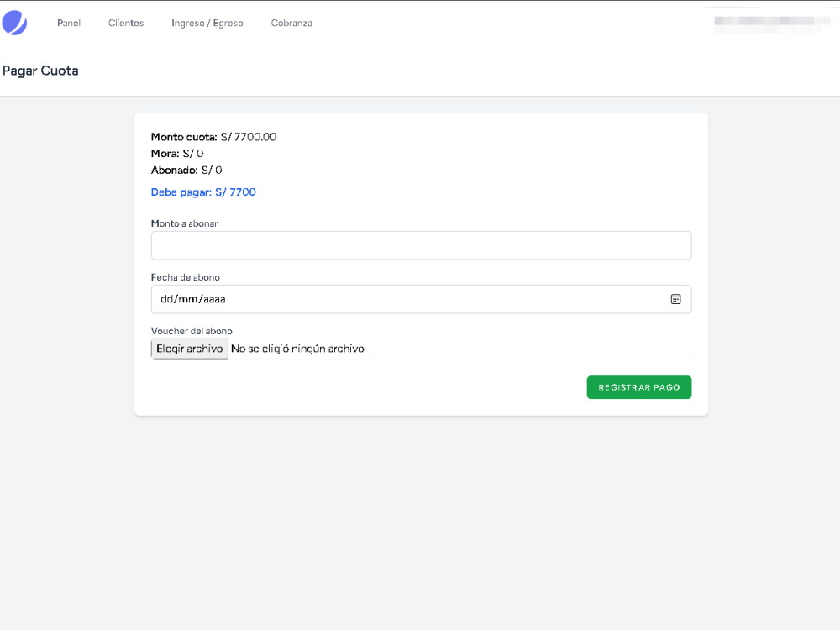Select the Debe pagar: S/ 7700 text
The image size is (840, 630).
point(203,192)
